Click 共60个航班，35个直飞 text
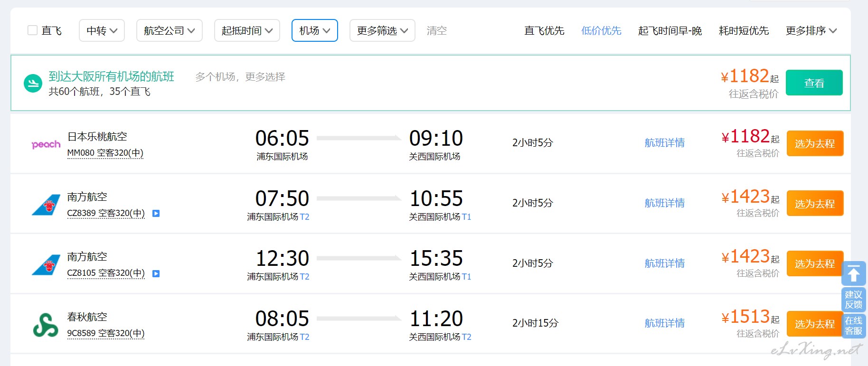The image size is (868, 366). [99, 92]
